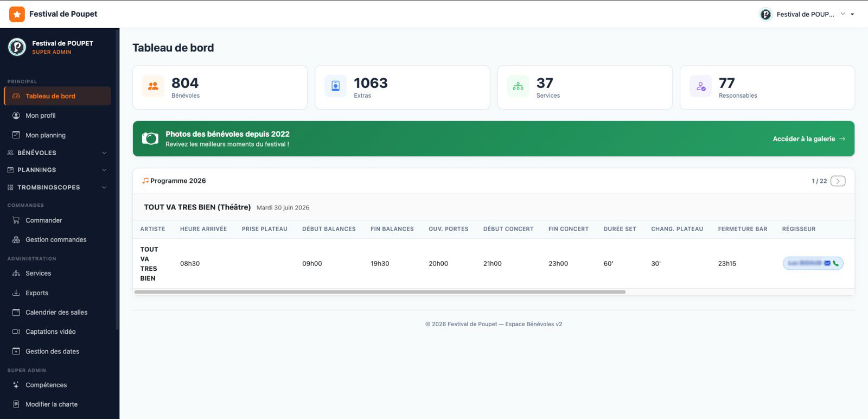
Task: Click the 1 / 22 page counter
Action: point(819,181)
